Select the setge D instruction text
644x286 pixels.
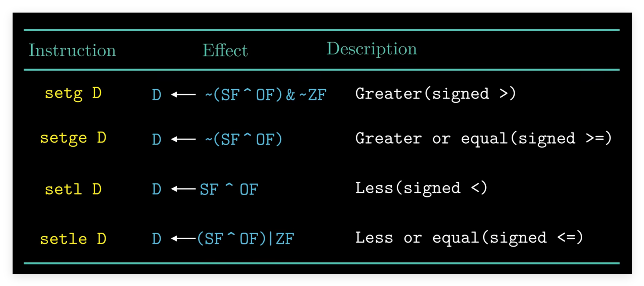coord(73,139)
